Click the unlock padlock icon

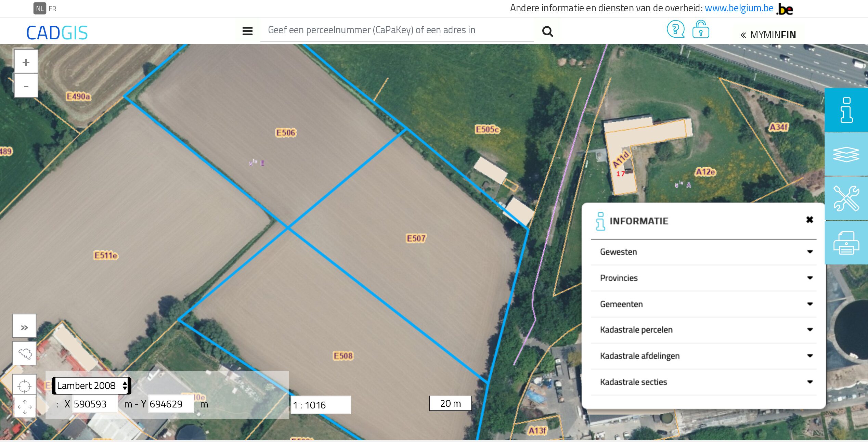pyautogui.click(x=701, y=29)
